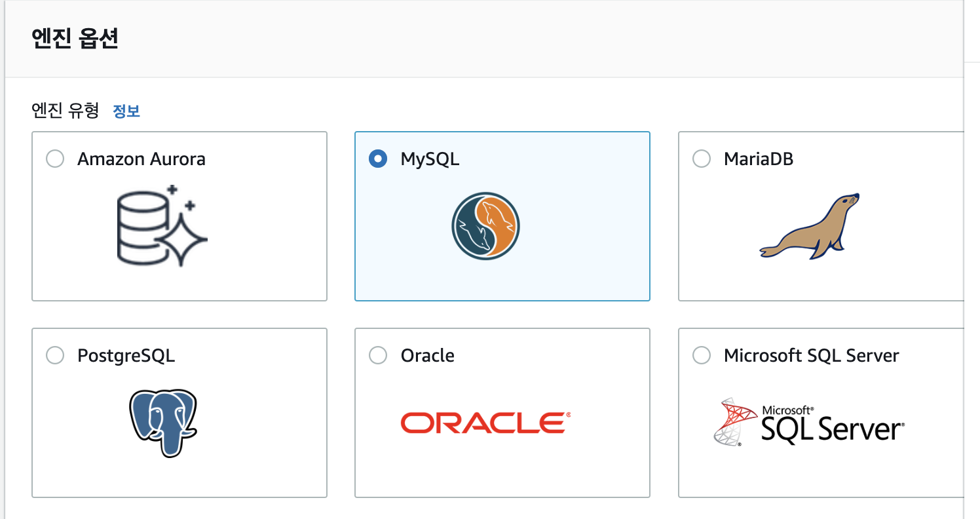This screenshot has width=980, height=519.
Task: Click the red ORACLE logo
Action: point(485,423)
